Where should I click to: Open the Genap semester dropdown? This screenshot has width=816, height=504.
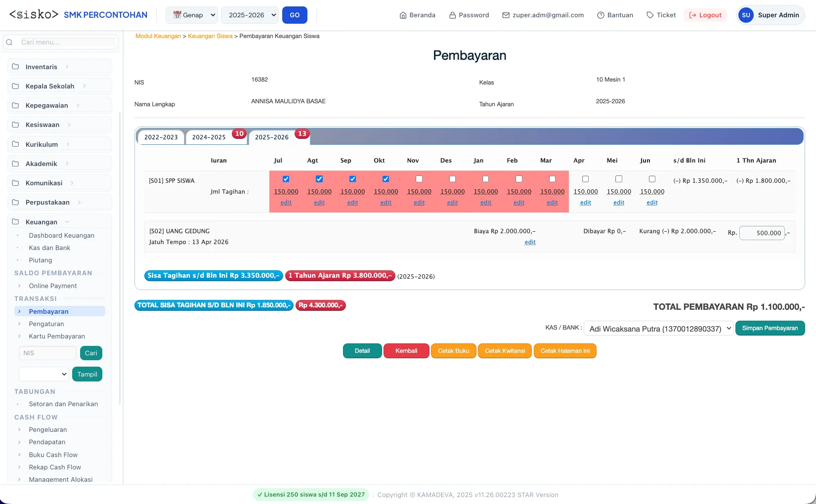pyautogui.click(x=192, y=15)
